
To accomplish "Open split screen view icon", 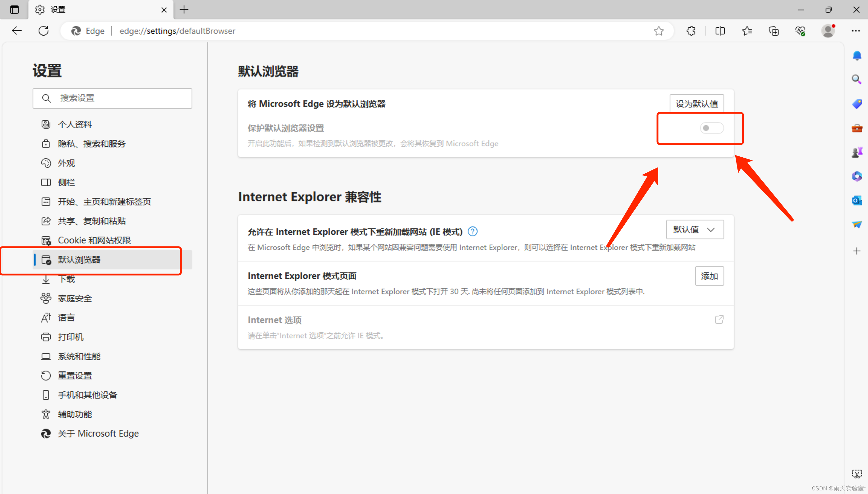I will pos(720,31).
